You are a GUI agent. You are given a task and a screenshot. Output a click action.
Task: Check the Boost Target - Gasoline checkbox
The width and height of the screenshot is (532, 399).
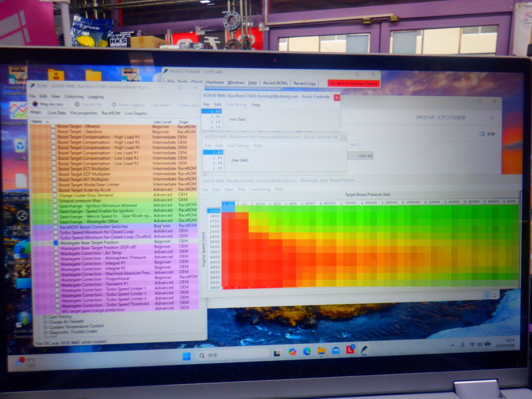pos(53,131)
